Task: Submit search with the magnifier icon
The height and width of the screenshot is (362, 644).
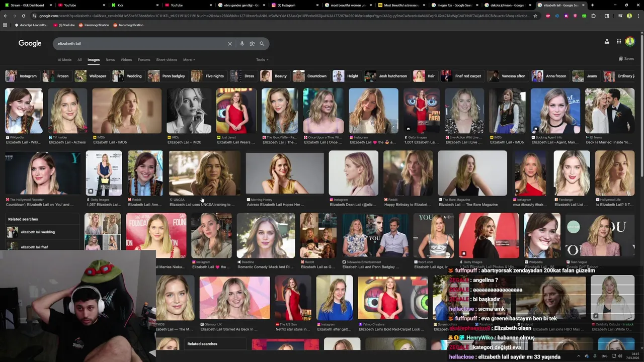Action: tap(262, 44)
